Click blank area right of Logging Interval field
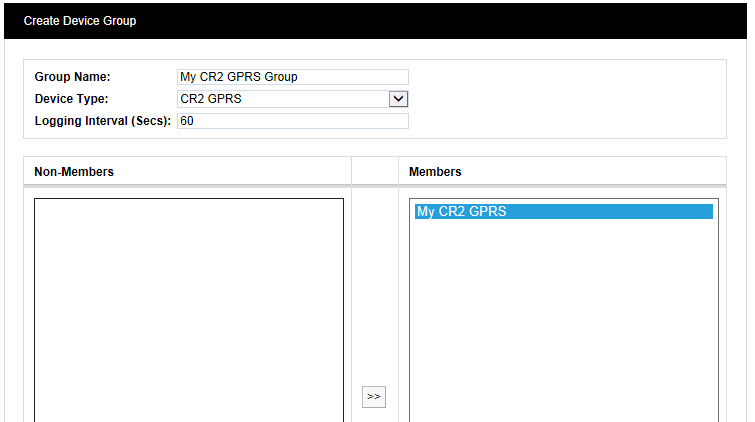This screenshot has width=755, height=422. tap(560, 121)
